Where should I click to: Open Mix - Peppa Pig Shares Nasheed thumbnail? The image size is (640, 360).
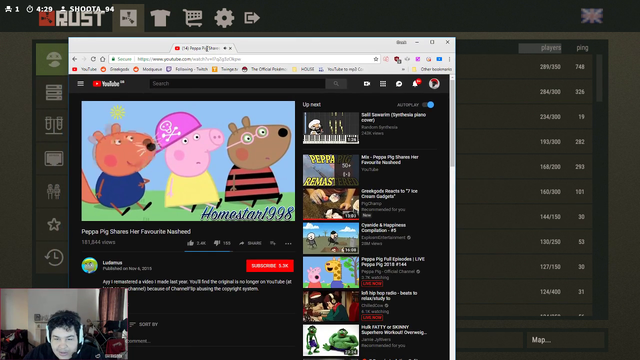[x=331, y=170]
